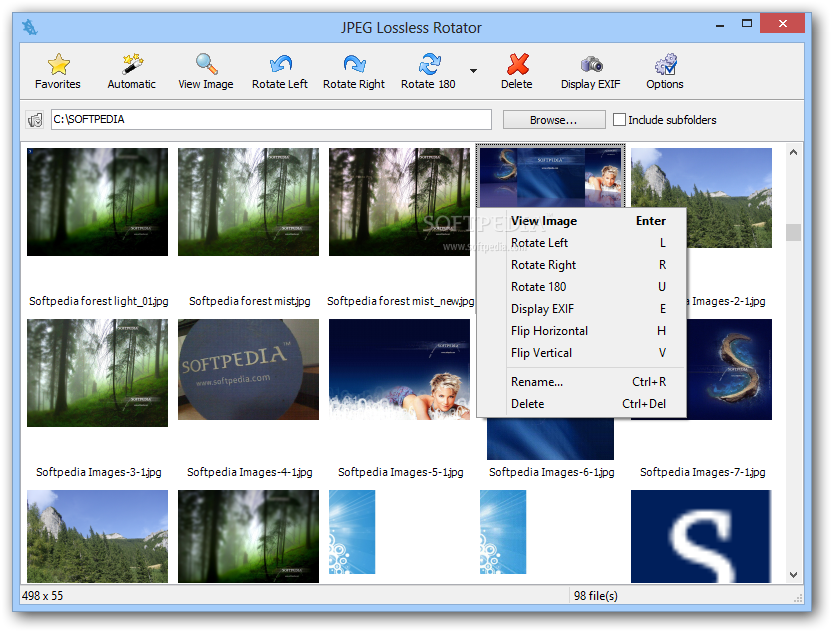Viewport: 832px width, 632px height.
Task: Open the Favorites star icon
Action: 58,64
